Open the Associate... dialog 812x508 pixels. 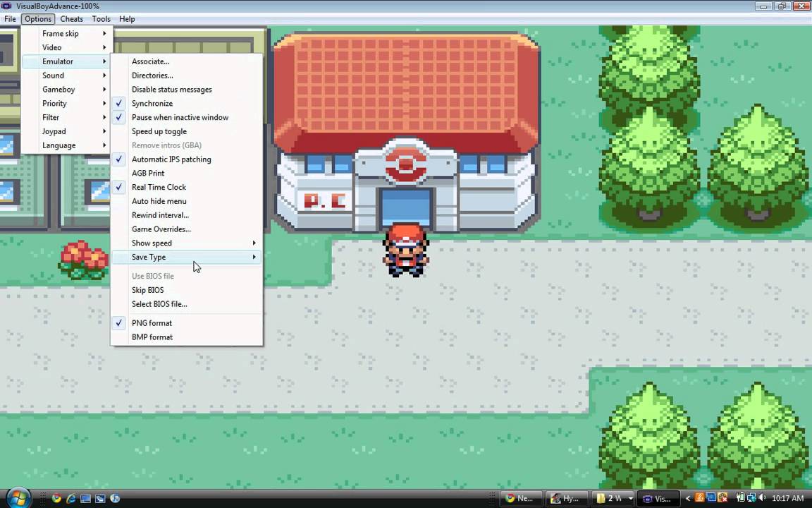tap(186, 61)
